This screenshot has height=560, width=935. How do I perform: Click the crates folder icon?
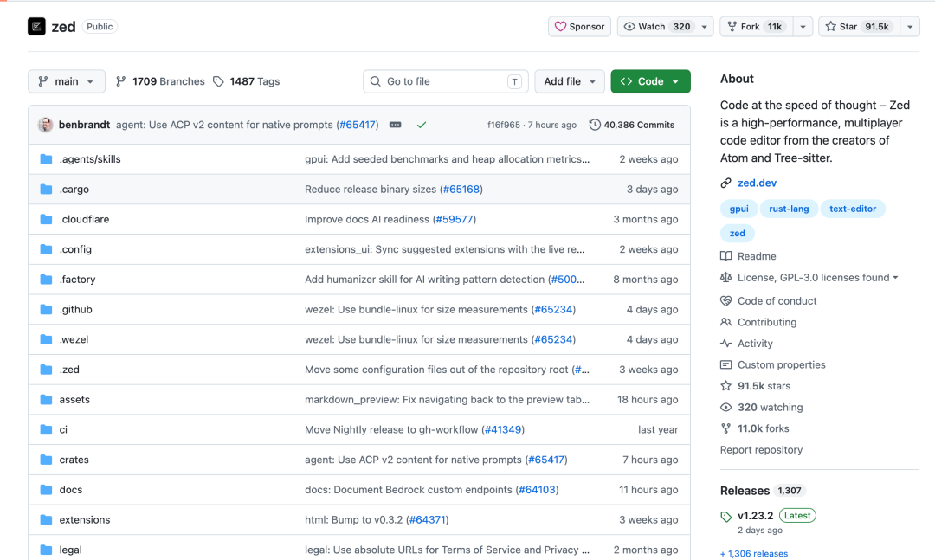(x=46, y=460)
